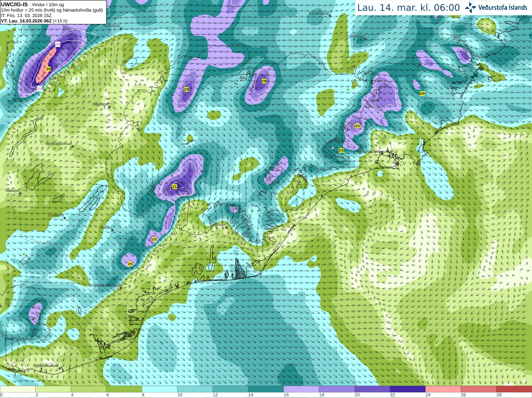Click the Laufbali station label
532x398 pixels.
pos(105,228)
